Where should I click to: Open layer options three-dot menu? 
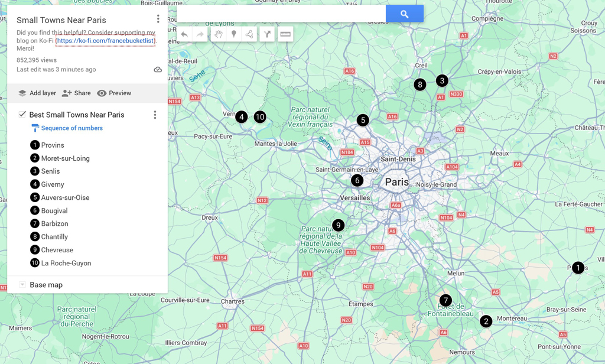point(155,115)
